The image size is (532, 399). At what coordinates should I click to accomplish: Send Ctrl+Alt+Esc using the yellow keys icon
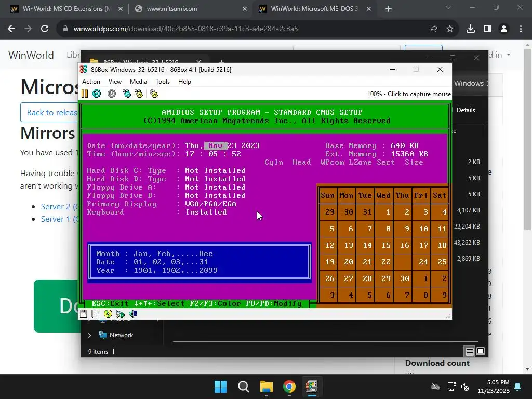(139, 94)
